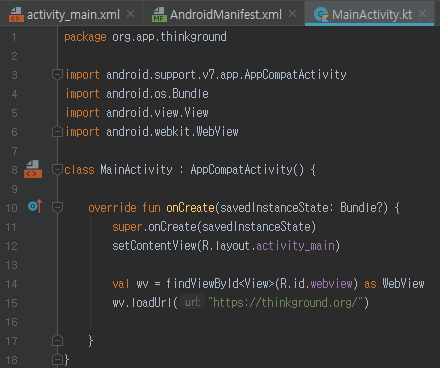Click the XML file icon on activity_main.xml tab

coord(16,15)
